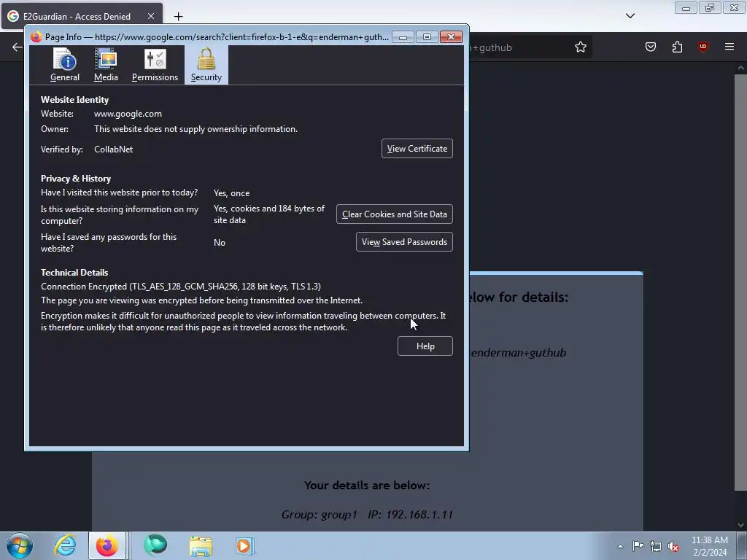The width and height of the screenshot is (747, 560).
Task: Click the CollabNet verifier text
Action: [113, 149]
